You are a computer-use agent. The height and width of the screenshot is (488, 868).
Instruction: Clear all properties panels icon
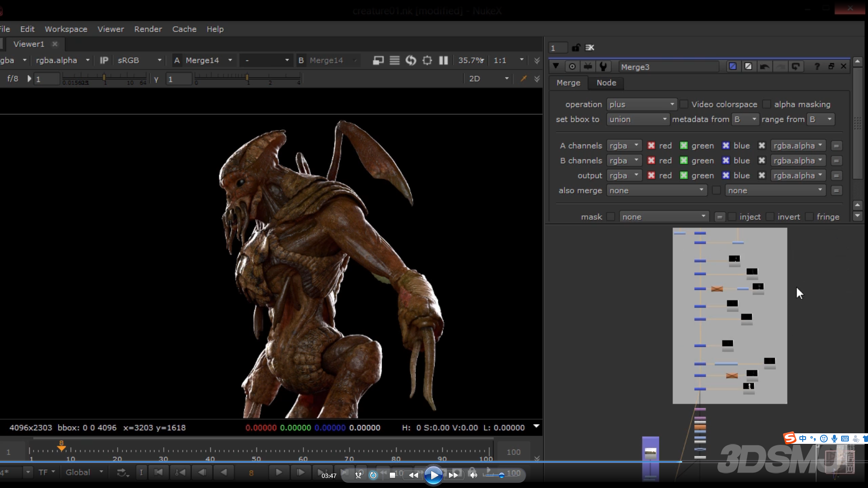(590, 48)
